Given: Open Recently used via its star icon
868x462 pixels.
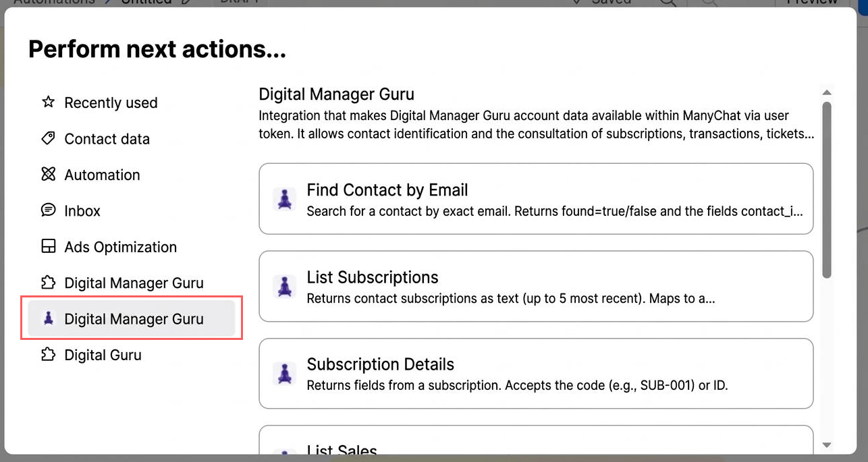Looking at the screenshot, I should coord(48,103).
